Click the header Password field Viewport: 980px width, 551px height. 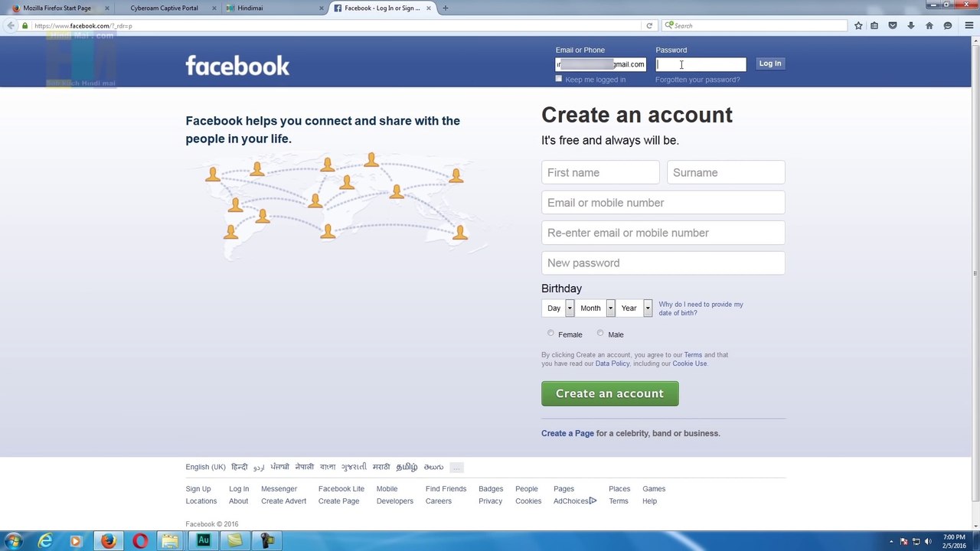(701, 64)
